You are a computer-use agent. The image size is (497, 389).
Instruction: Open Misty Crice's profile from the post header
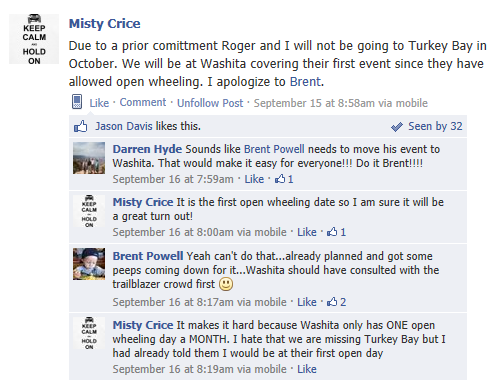105,24
